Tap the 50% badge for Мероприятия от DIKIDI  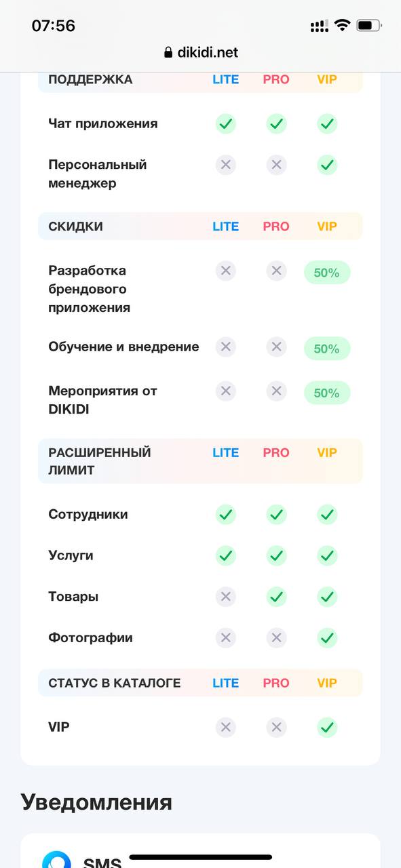[x=327, y=393]
